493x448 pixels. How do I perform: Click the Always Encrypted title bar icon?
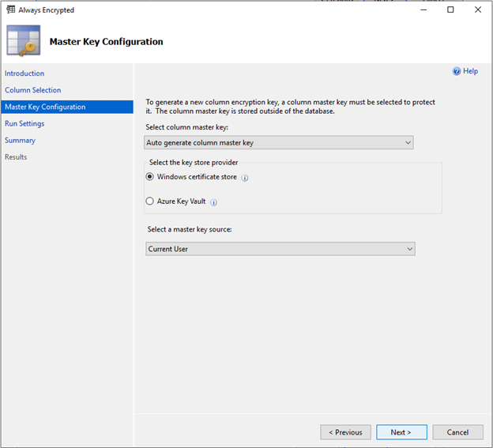click(9, 10)
